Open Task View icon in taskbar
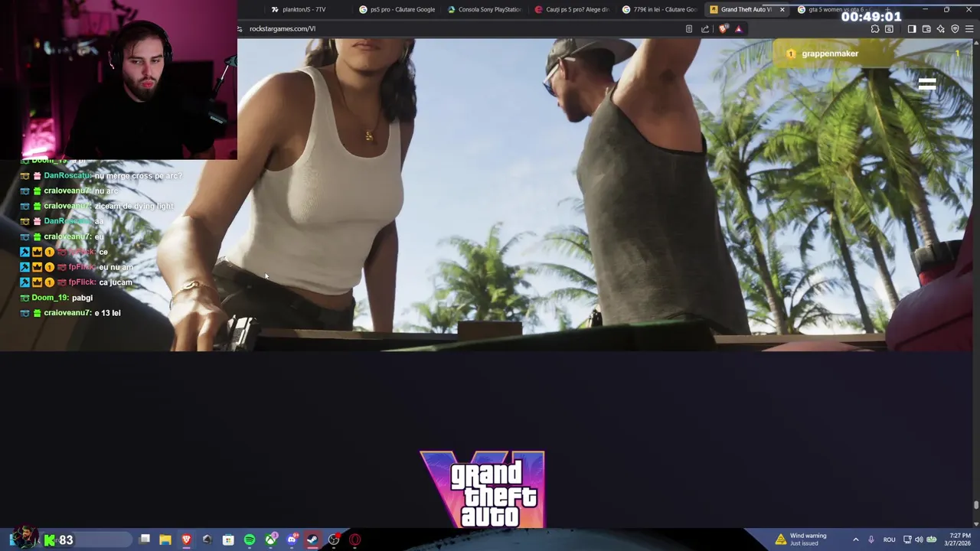This screenshot has height=551, width=980. point(145,540)
